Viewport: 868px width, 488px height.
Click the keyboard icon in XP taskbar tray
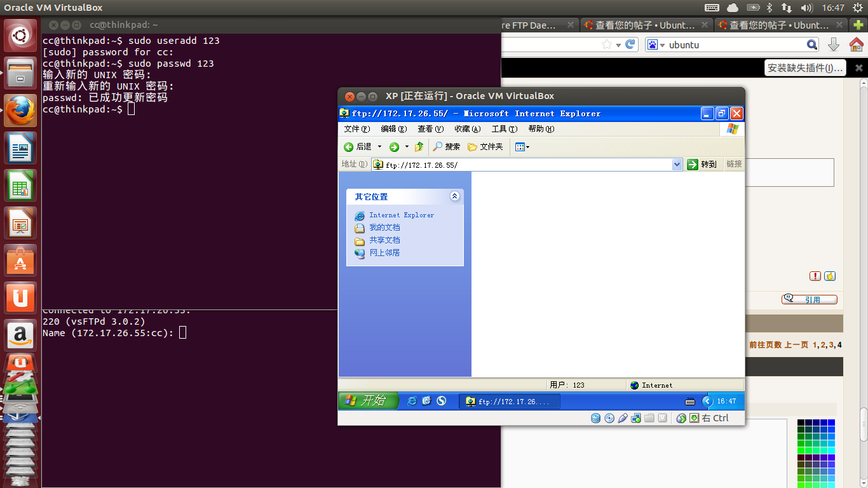coord(690,402)
